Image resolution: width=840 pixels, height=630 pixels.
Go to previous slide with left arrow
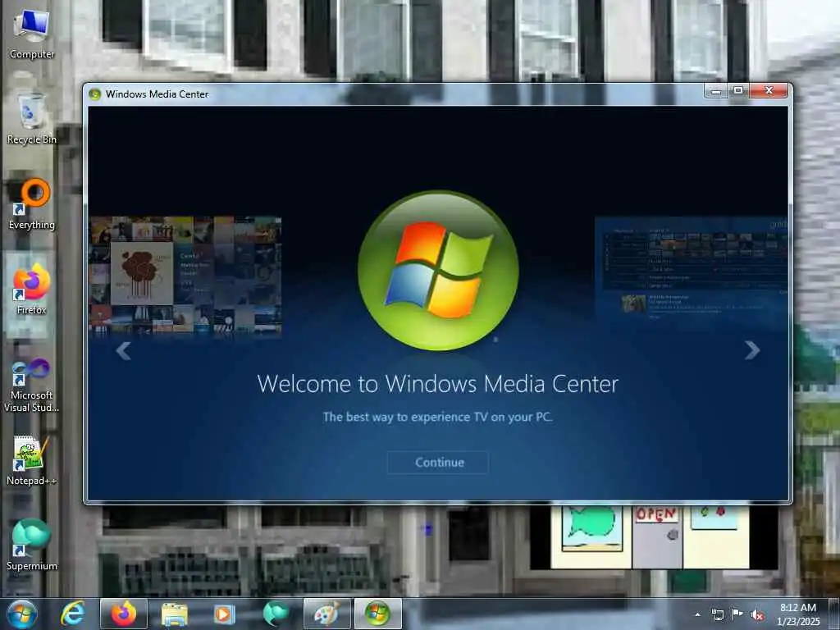tap(124, 351)
